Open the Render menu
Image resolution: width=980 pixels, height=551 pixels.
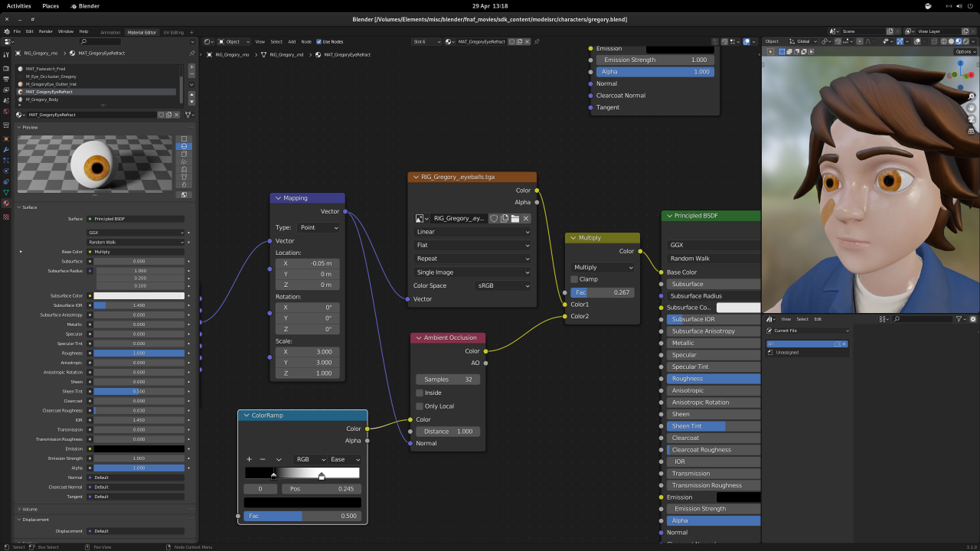tap(46, 31)
